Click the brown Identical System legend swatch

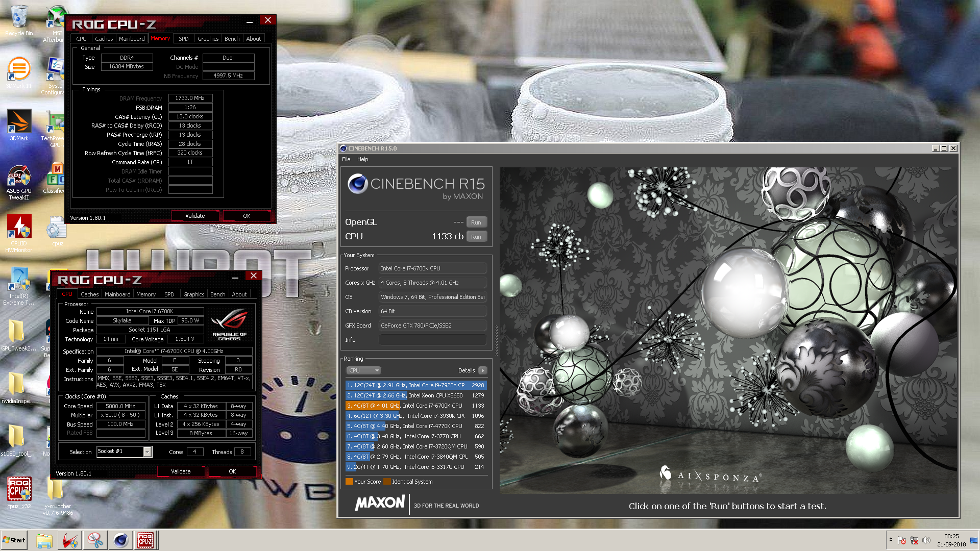click(x=387, y=482)
